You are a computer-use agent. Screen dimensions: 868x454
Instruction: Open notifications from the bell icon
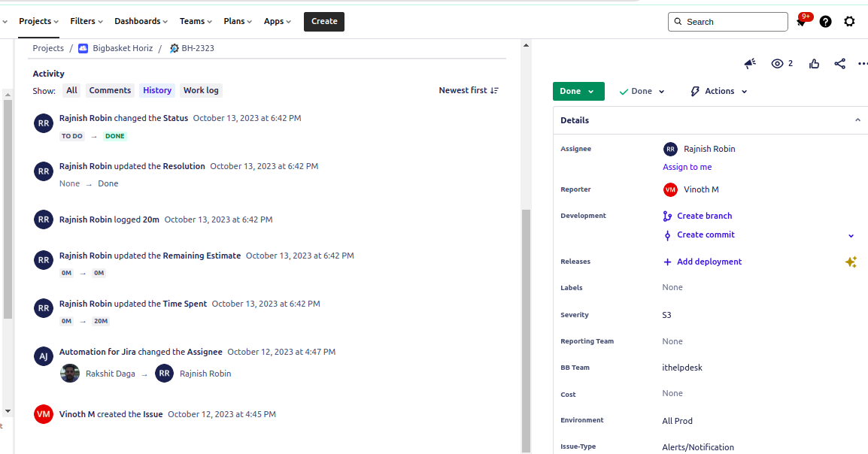click(800, 21)
